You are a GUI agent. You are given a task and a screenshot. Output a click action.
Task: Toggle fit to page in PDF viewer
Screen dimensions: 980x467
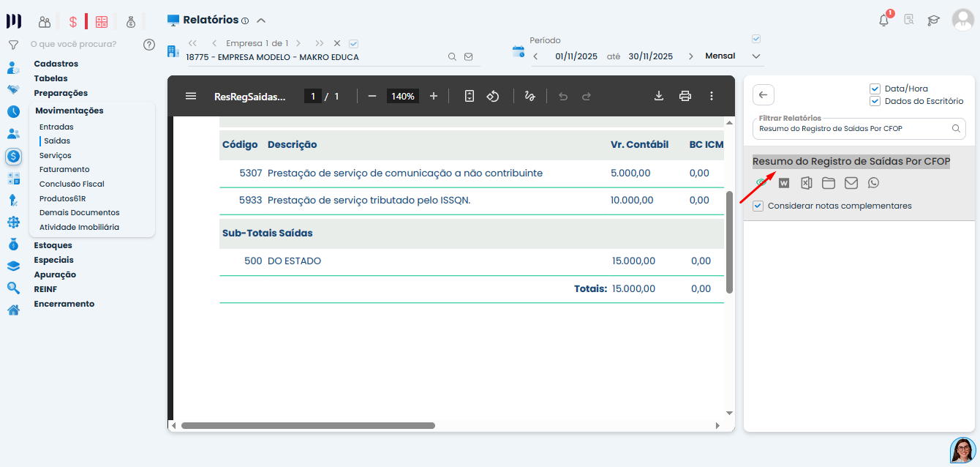(470, 96)
